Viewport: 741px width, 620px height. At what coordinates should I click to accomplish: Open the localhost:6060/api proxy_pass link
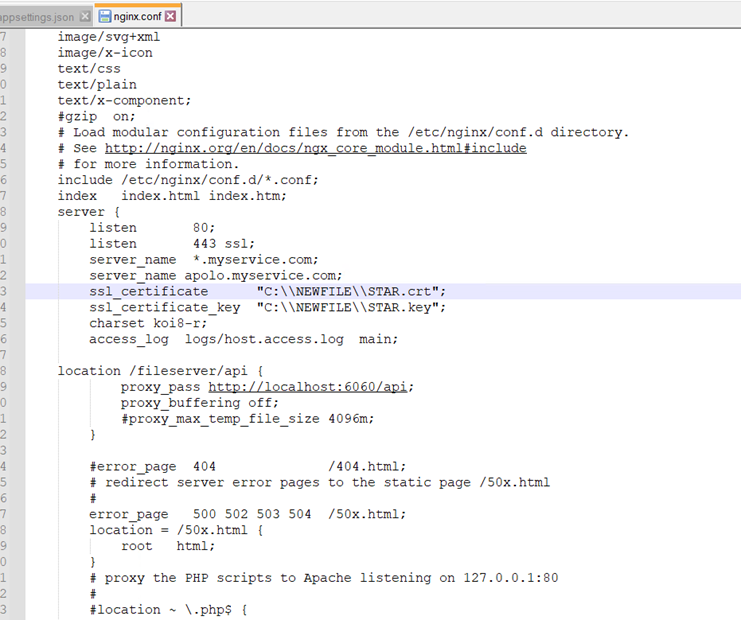coord(307,387)
